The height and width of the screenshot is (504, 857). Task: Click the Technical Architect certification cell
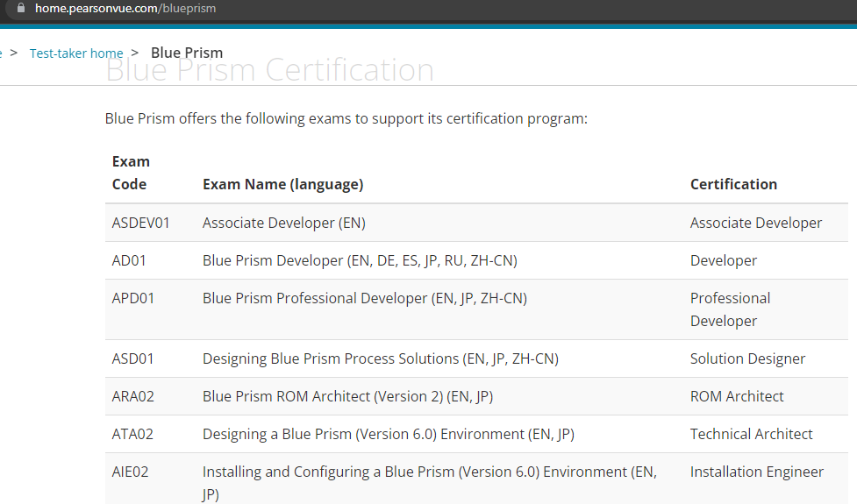pyautogui.click(x=752, y=434)
